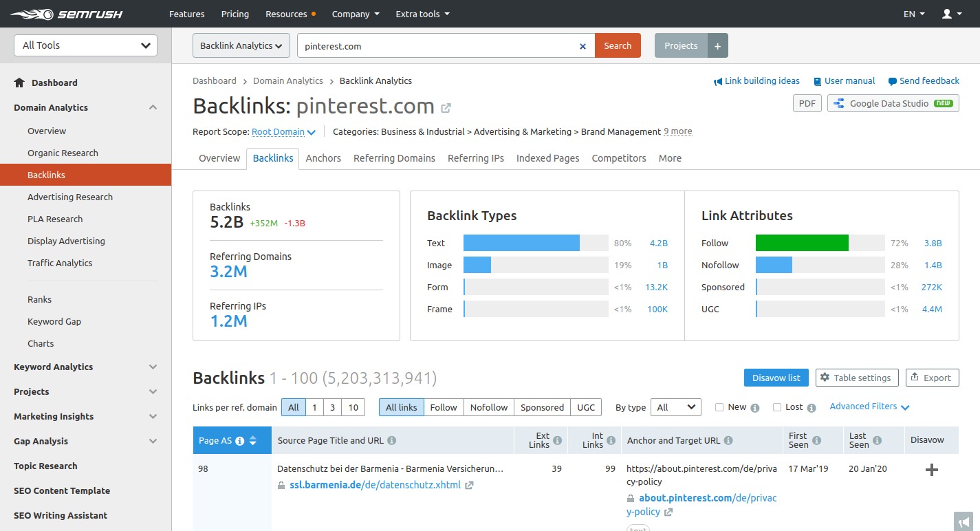
Task: Switch to the Referring IPs tab
Action: pyautogui.click(x=476, y=158)
